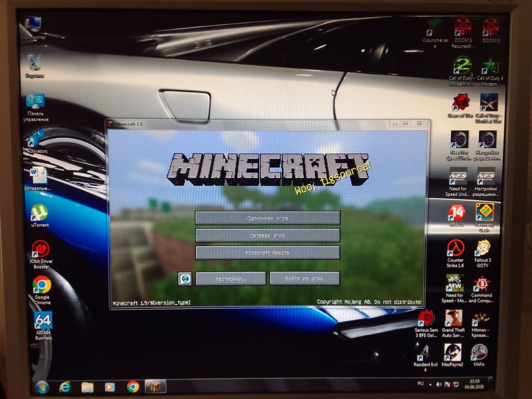Select the Geometry Dash desktop shortcut
532x399 pixels.
pyautogui.click(x=484, y=218)
